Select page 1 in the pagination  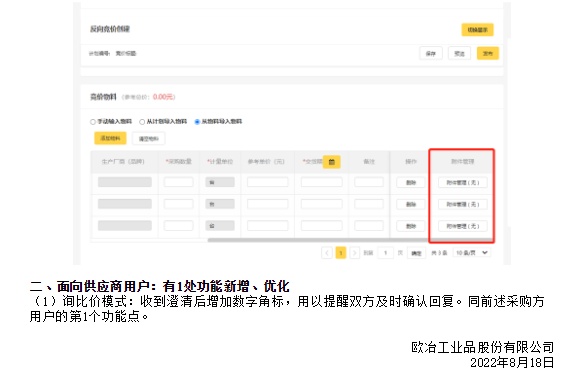tap(341, 253)
